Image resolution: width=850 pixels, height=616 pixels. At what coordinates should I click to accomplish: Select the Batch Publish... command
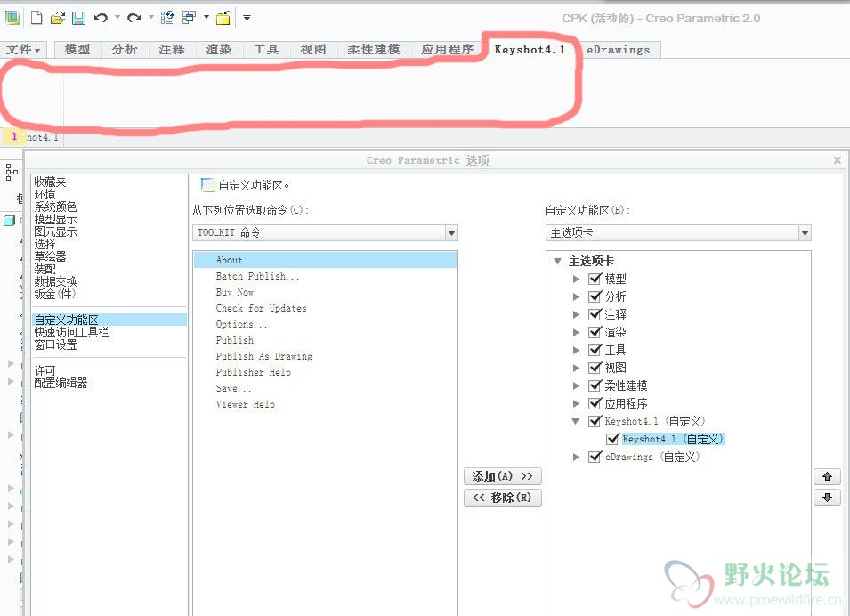[x=257, y=276]
